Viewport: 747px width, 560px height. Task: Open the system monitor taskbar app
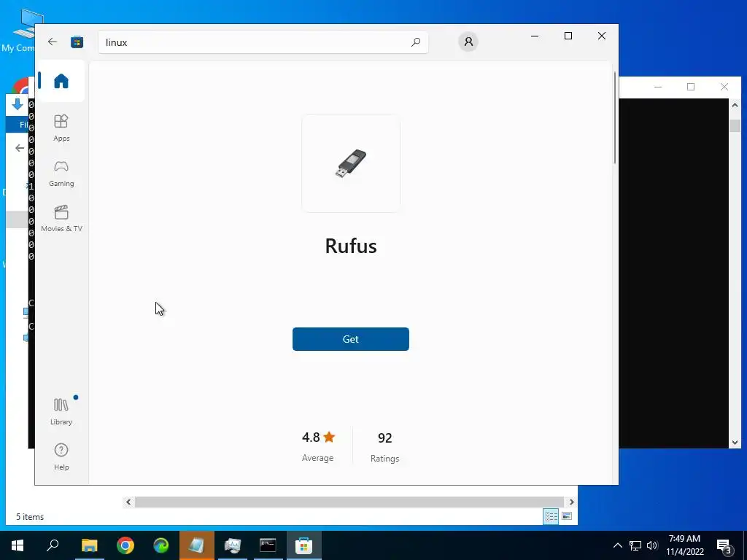tap(233, 545)
